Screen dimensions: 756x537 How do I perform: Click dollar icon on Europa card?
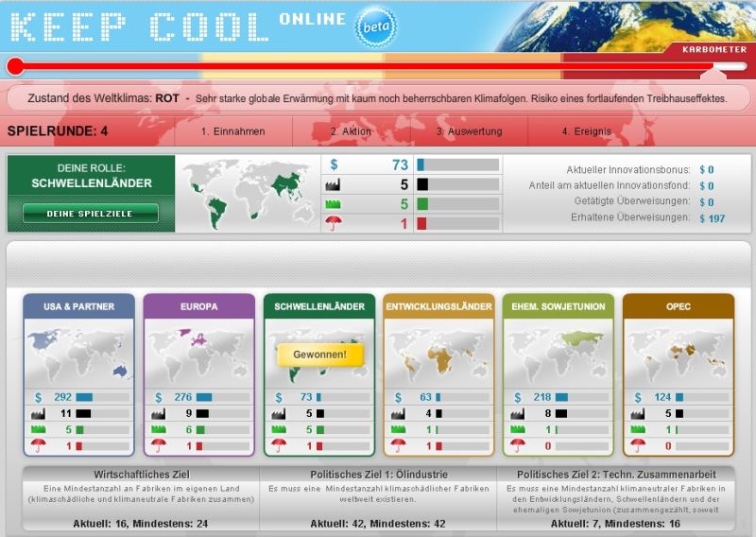click(158, 398)
